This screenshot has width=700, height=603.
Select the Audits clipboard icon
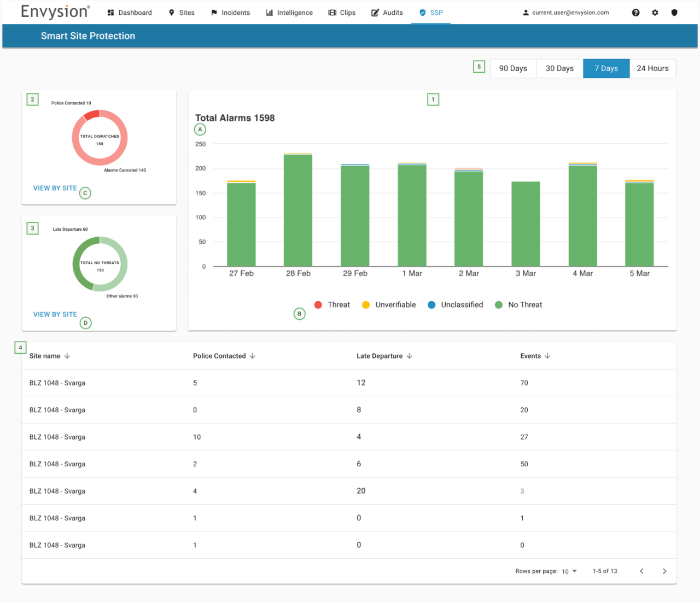[x=375, y=12]
